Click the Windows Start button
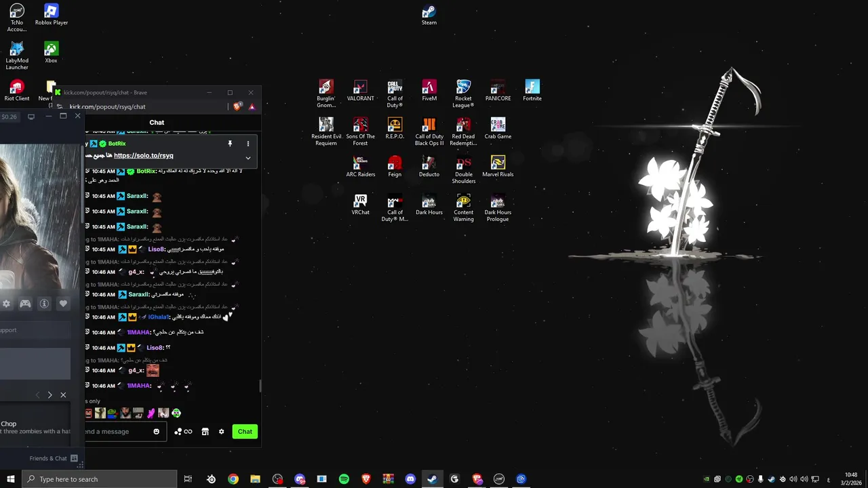This screenshot has width=868, height=488. [11, 479]
